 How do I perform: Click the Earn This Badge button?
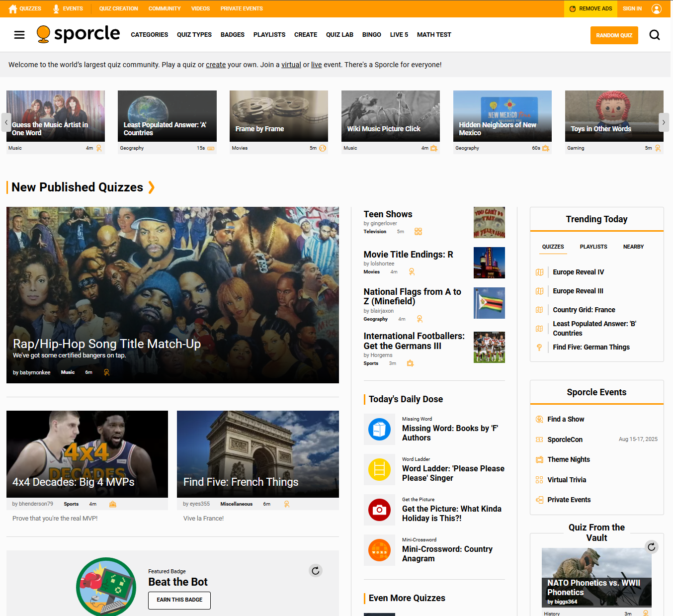tap(179, 600)
